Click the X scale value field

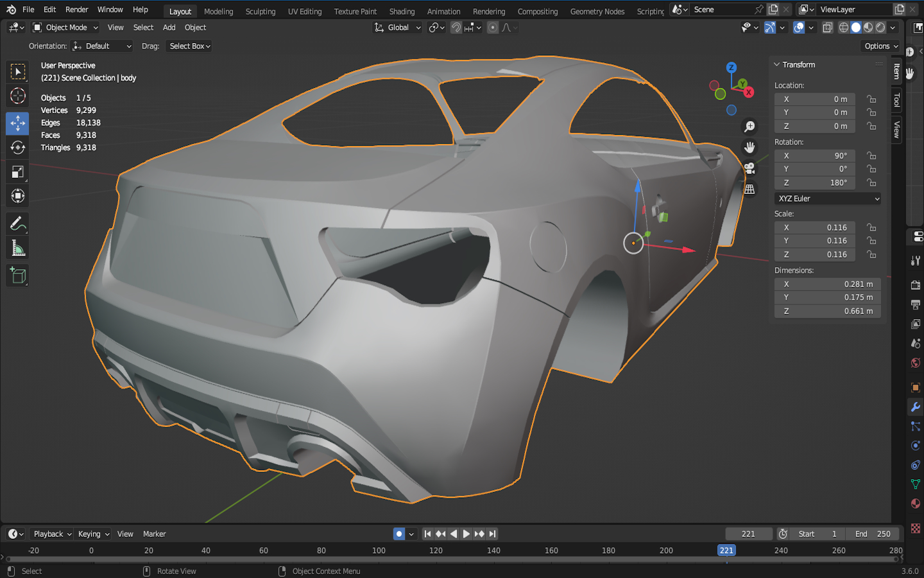coord(815,227)
